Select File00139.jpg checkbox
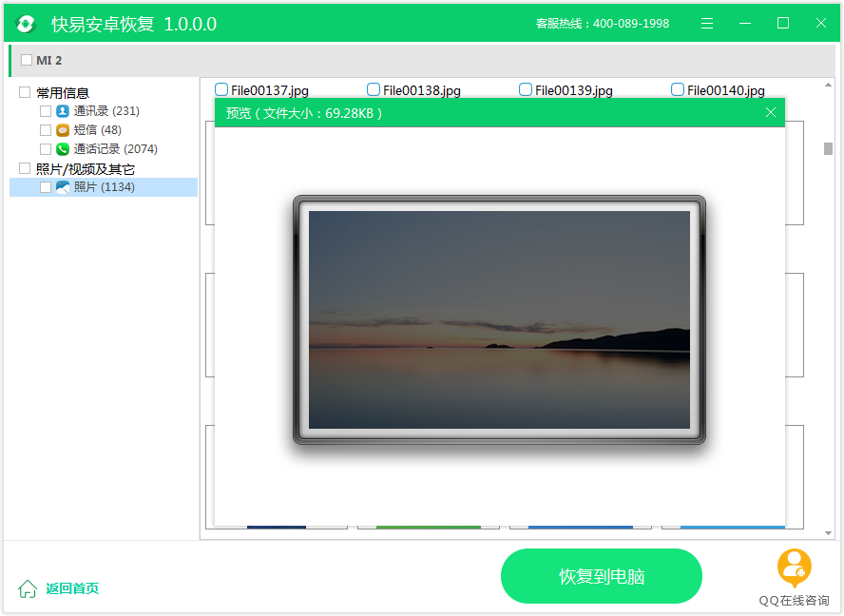 coord(526,89)
